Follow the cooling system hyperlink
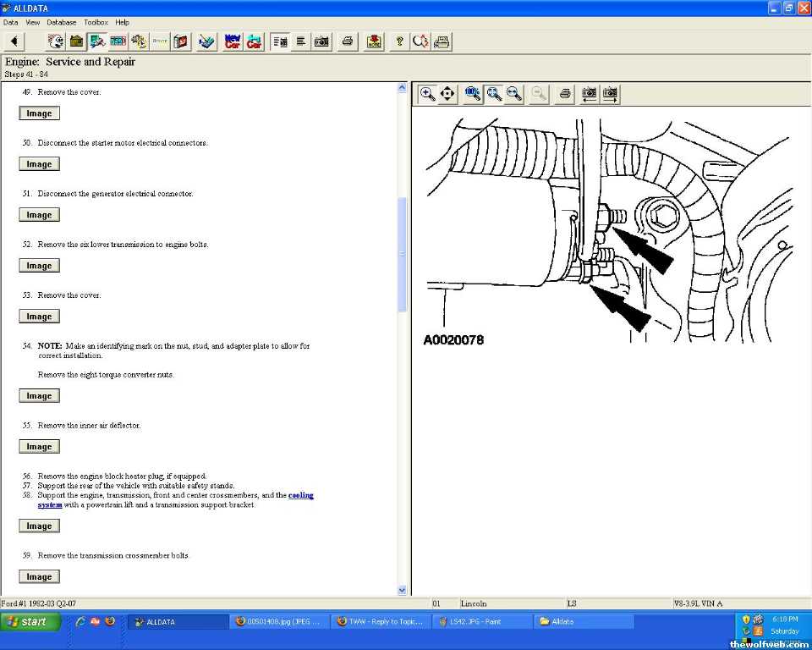The height and width of the screenshot is (650, 812). [x=300, y=495]
